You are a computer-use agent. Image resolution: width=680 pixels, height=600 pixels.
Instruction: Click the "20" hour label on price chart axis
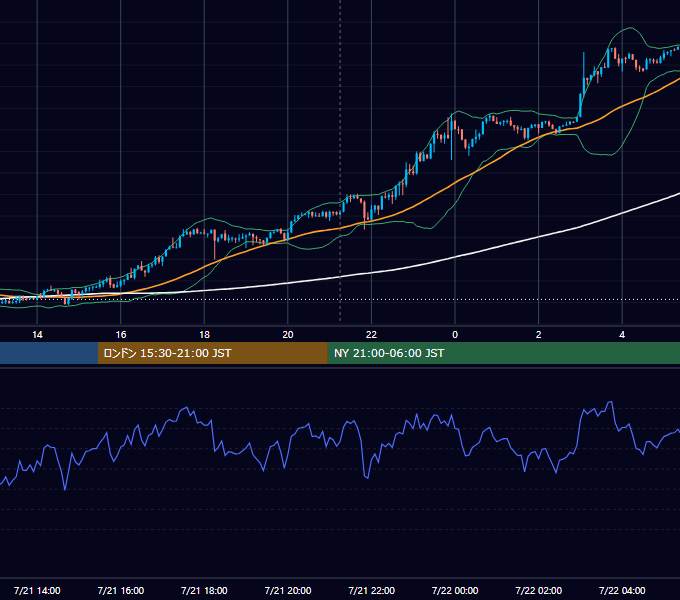tap(288, 335)
